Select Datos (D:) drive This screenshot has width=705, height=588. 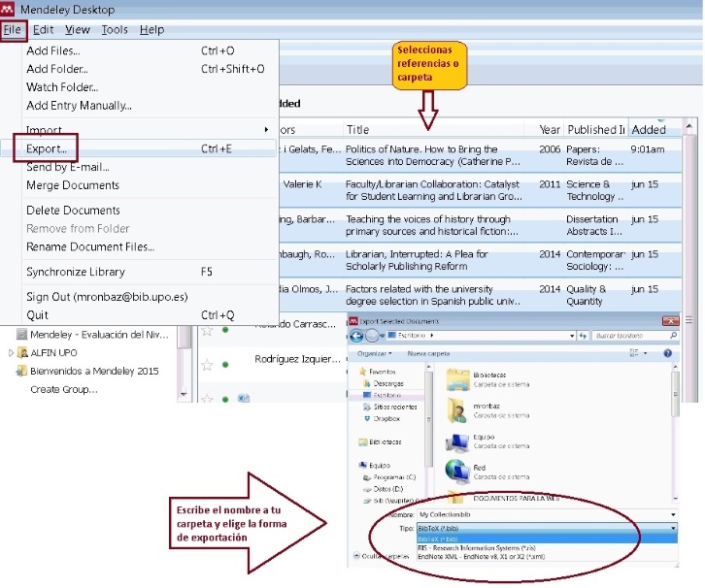click(383, 489)
